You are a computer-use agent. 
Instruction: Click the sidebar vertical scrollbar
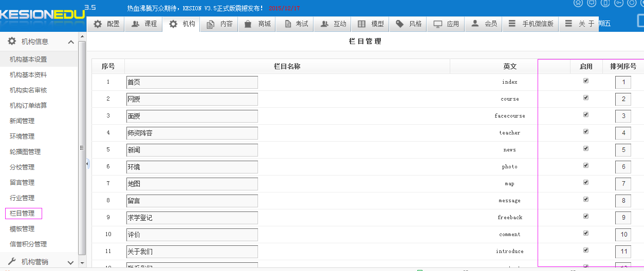[82, 149]
